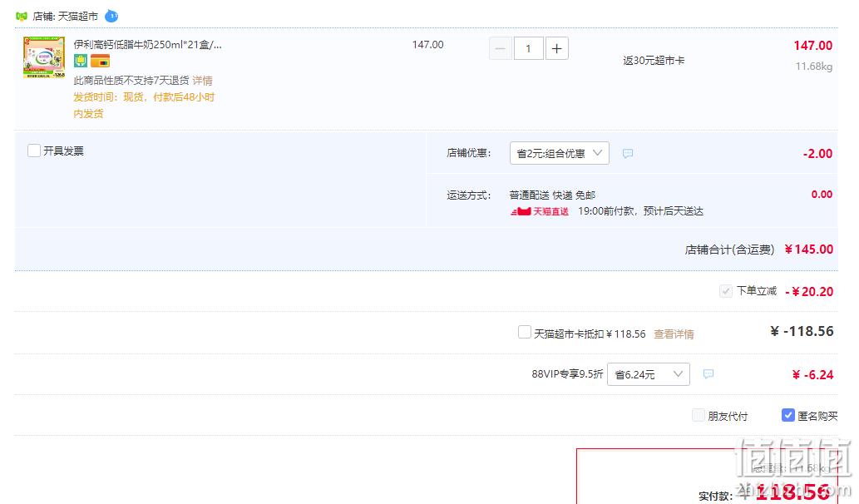Click the 11.68kg weight value
The height and width of the screenshot is (504, 859).
point(813,67)
